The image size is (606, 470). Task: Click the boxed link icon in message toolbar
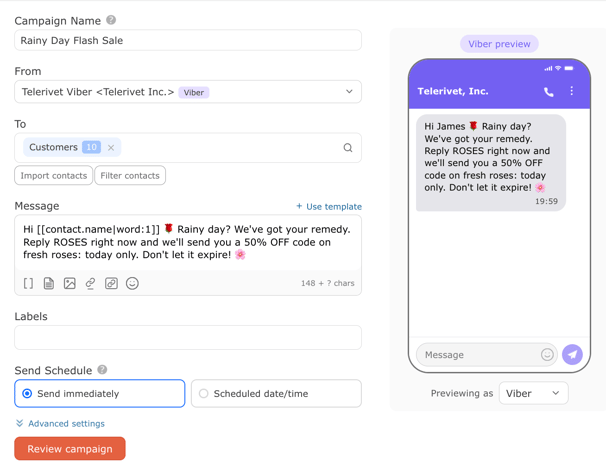coord(111,283)
